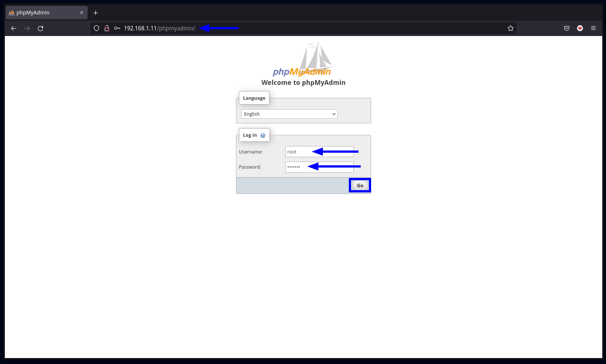Save the page to Pocket
Viewport: 606px width, 364px height.
567,28
